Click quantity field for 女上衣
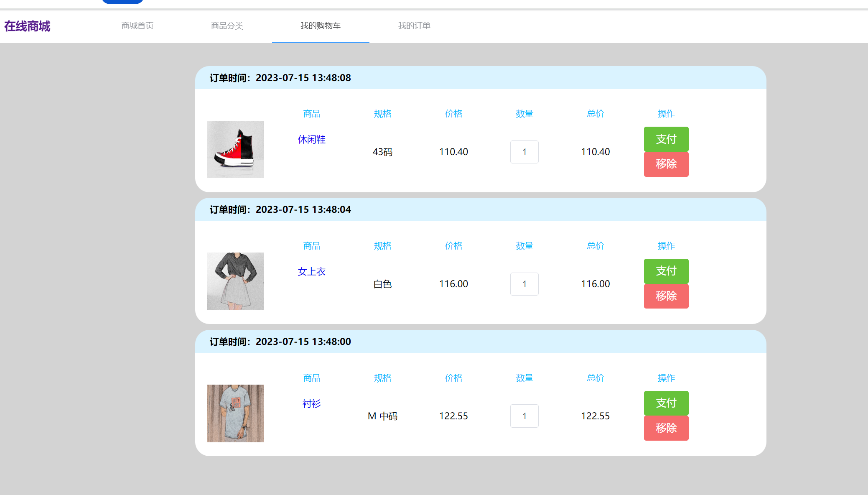 [x=524, y=284]
